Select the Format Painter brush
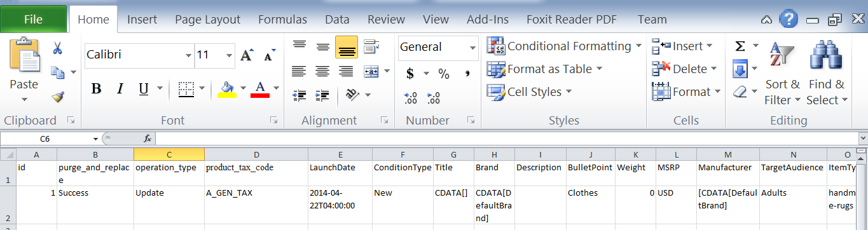This screenshot has width=868, height=230. 58,97
